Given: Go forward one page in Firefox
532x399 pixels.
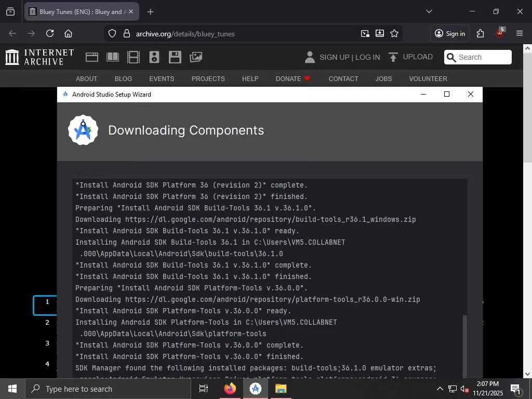Looking at the screenshot, I should click(31, 33).
